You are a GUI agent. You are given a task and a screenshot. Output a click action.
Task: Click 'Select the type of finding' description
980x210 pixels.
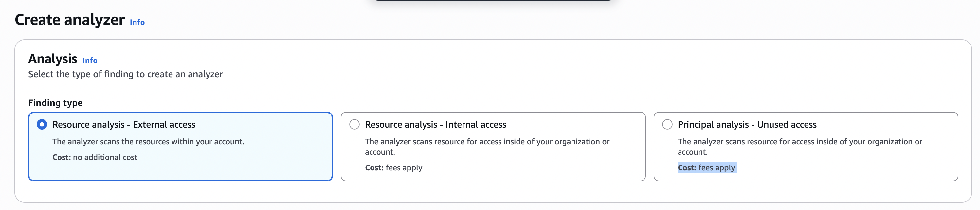[125, 74]
